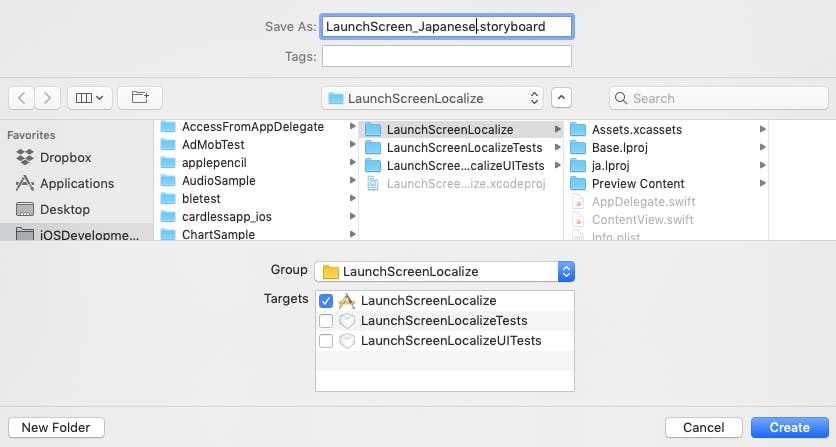Screen dimensions: 836x447
Task: Expand LaunchScreenLocalizeTests folder arrow
Action: click(557, 147)
